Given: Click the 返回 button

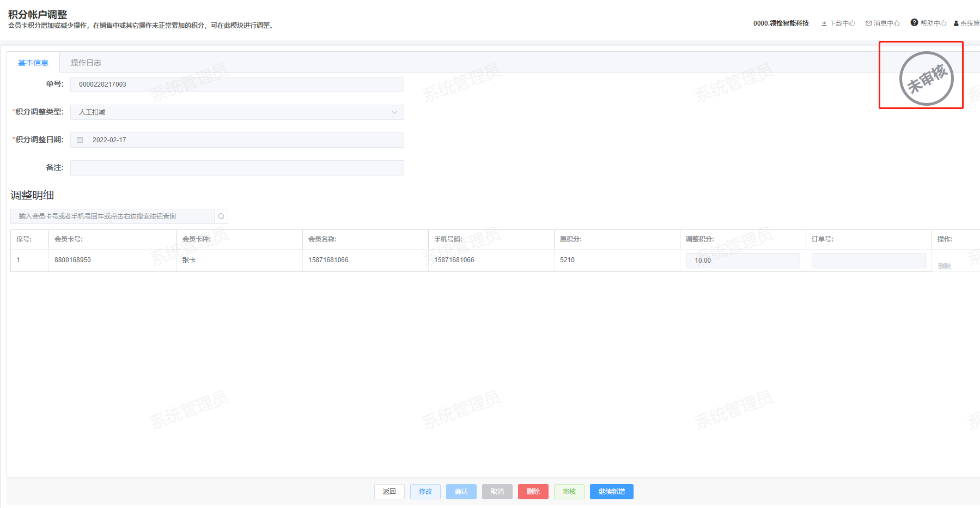Looking at the screenshot, I should [x=389, y=492].
